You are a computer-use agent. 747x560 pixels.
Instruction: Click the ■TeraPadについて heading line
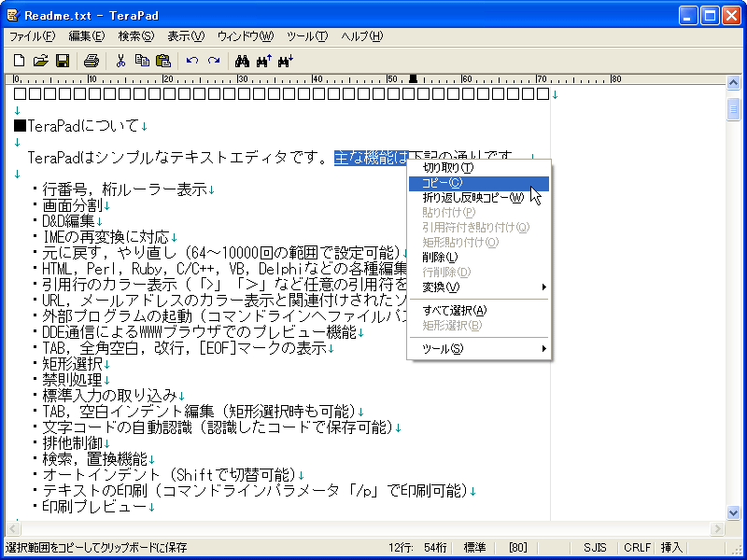[80, 126]
